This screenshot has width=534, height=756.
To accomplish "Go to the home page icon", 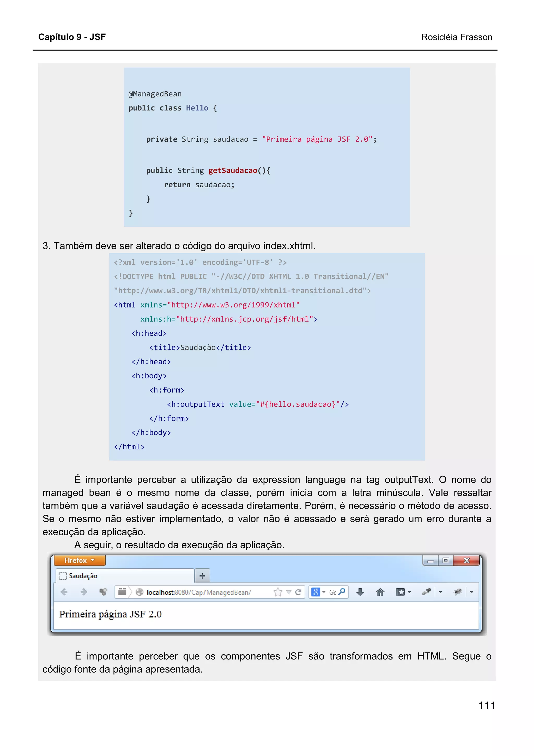I will [380, 592].
